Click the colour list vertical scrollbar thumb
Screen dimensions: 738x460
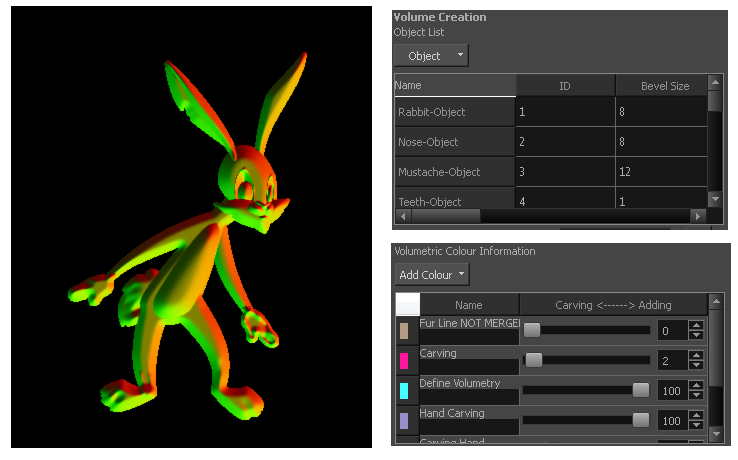click(715, 347)
